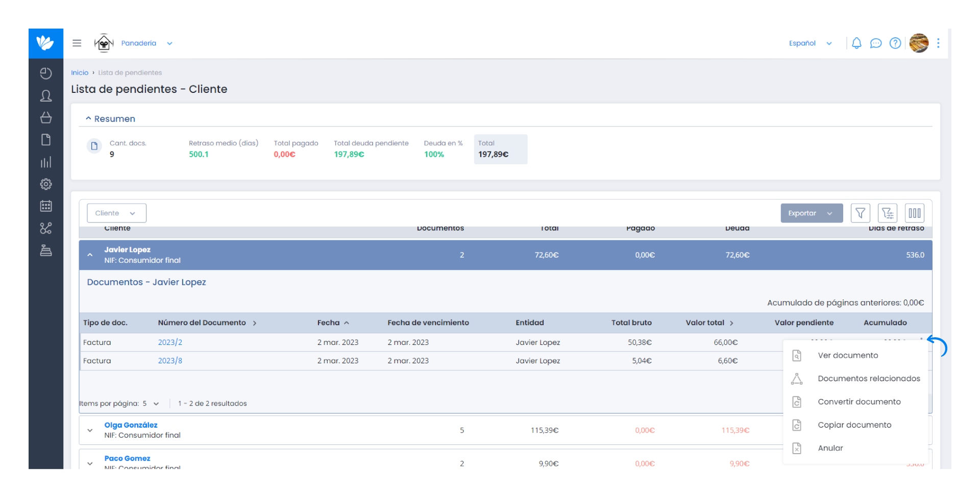The image size is (980, 497).
Task: Click the user profile avatar
Action: pos(919,43)
